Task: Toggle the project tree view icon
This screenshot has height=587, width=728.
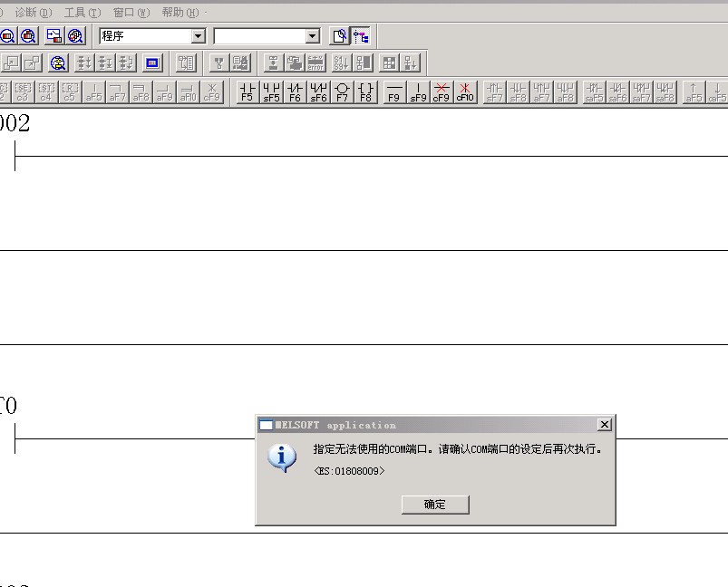Action: (362, 36)
